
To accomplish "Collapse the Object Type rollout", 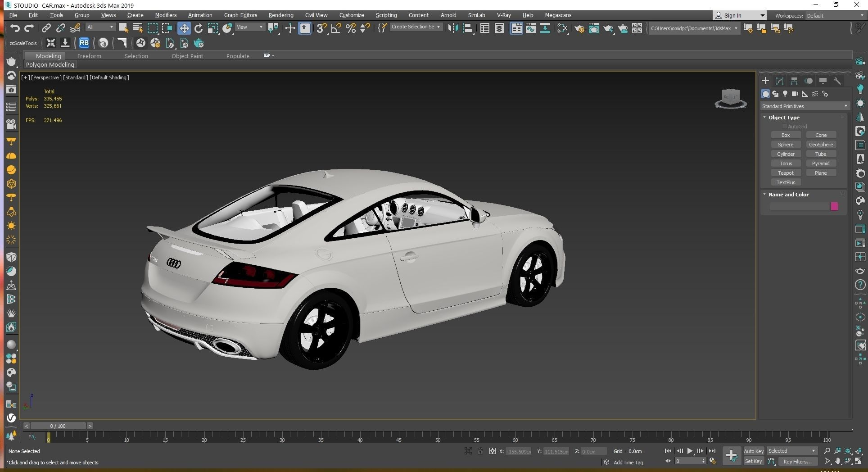I will 783,118.
